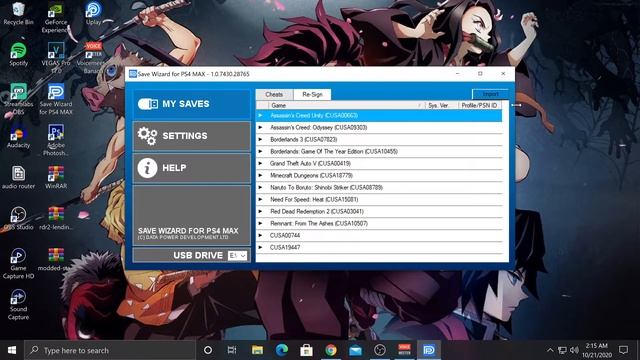Click the Profile/PSN ID column header
This screenshot has width=640, height=360.
(479, 105)
